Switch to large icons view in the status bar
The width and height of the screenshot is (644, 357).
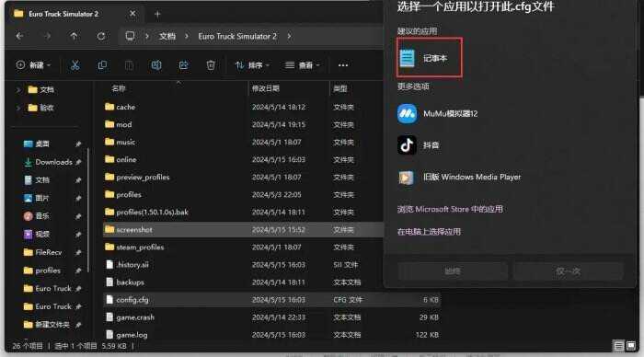point(630,345)
